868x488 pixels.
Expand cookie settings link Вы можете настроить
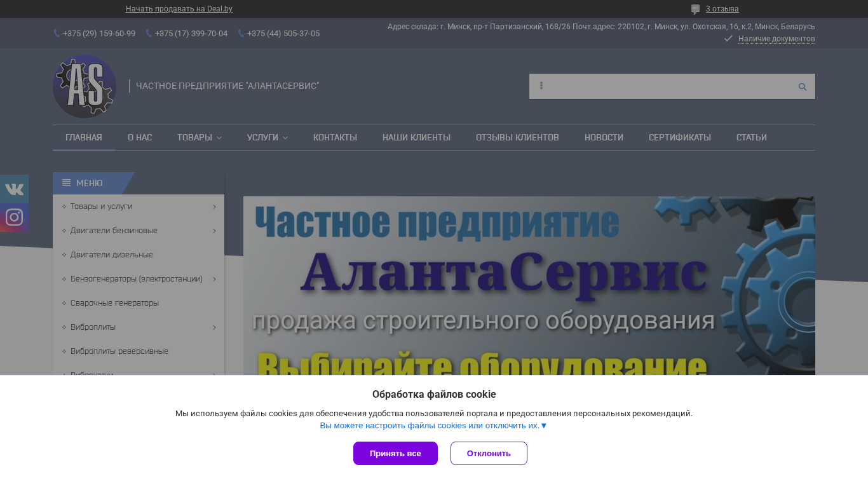(x=433, y=426)
